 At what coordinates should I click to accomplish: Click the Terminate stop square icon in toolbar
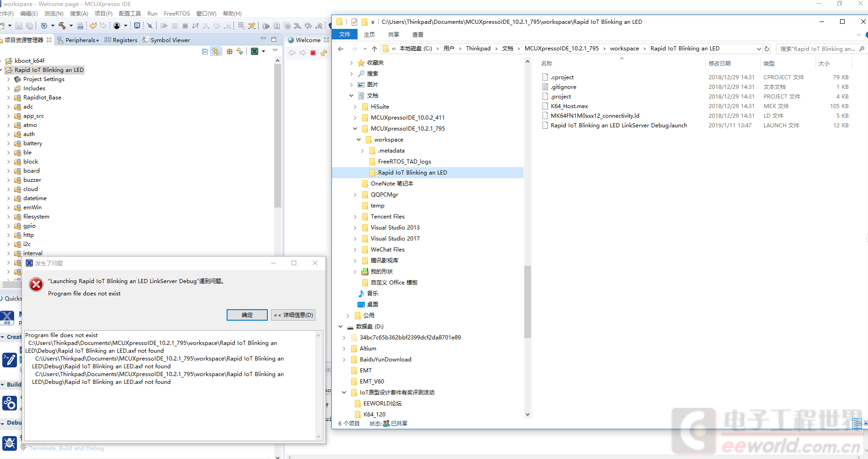coord(185,26)
